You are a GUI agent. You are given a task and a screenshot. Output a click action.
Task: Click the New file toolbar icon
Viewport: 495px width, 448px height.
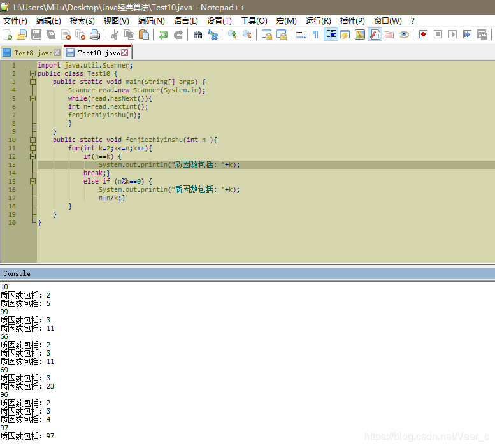point(7,34)
